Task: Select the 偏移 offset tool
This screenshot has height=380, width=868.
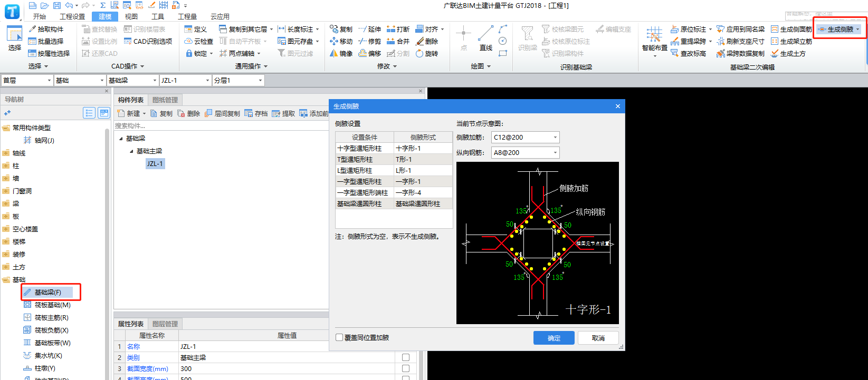Action: (370, 53)
